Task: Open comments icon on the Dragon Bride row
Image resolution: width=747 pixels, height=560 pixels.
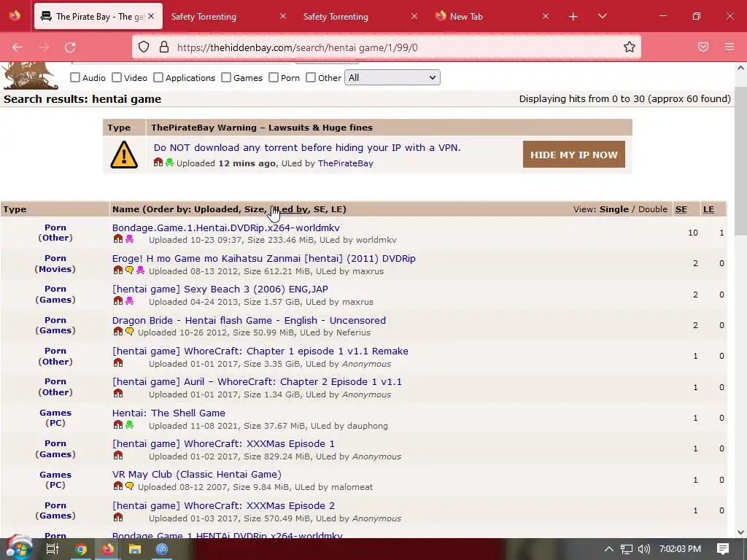Action: pyautogui.click(x=129, y=332)
